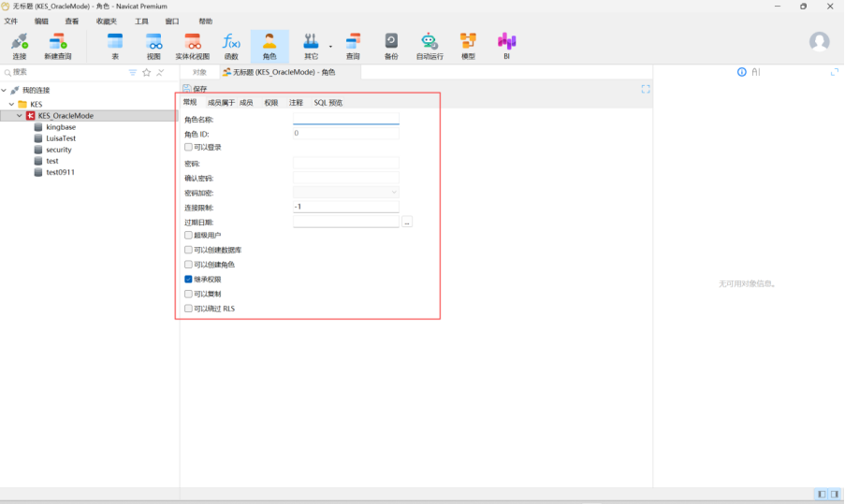Uncheck the 继承权限 checkbox
Screen dimensions: 845x504
[189, 280]
